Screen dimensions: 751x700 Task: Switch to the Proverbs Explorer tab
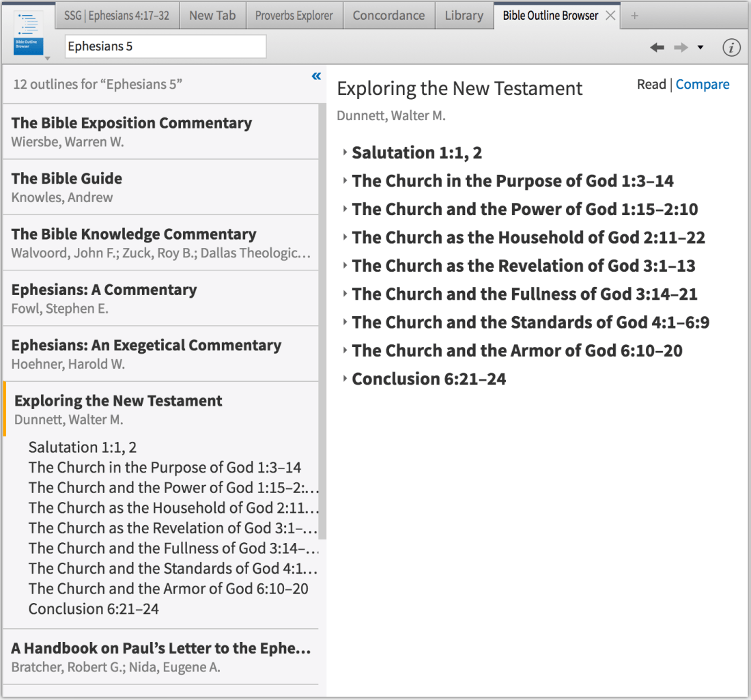[x=294, y=16]
